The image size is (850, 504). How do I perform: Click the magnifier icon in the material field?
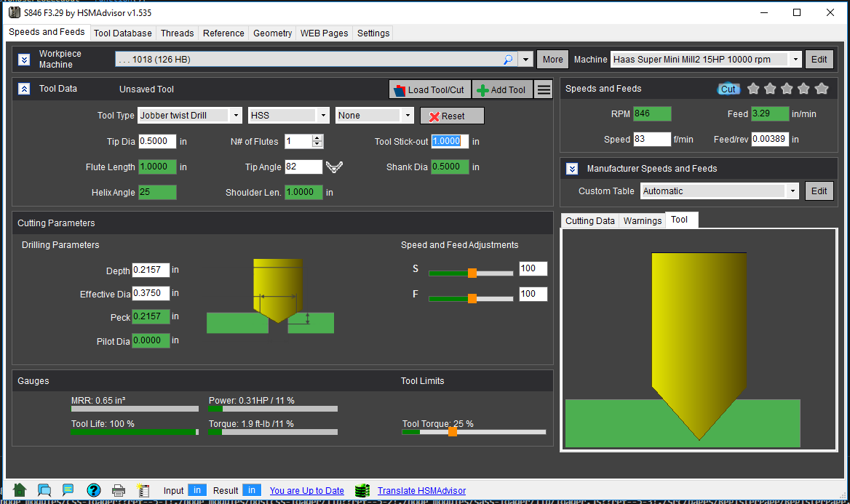click(x=507, y=60)
